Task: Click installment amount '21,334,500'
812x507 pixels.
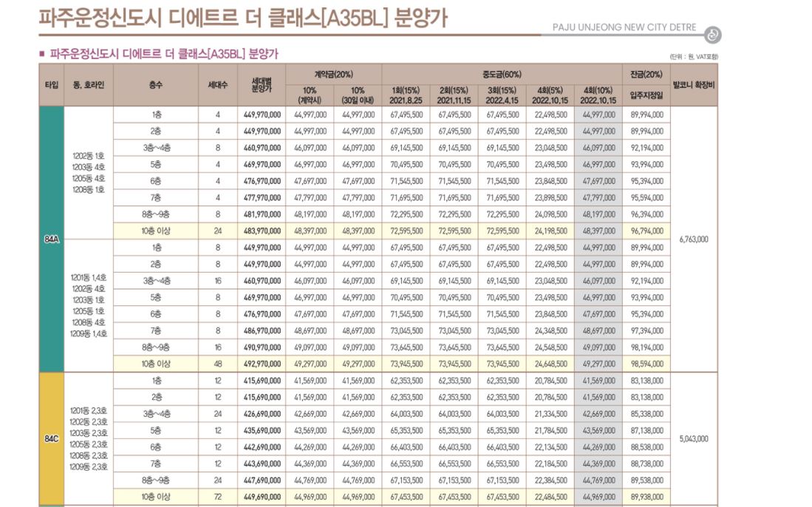Action: 550,414
